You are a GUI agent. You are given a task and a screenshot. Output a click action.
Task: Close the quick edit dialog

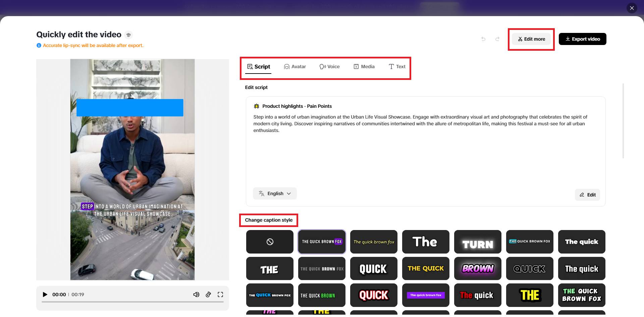[632, 8]
